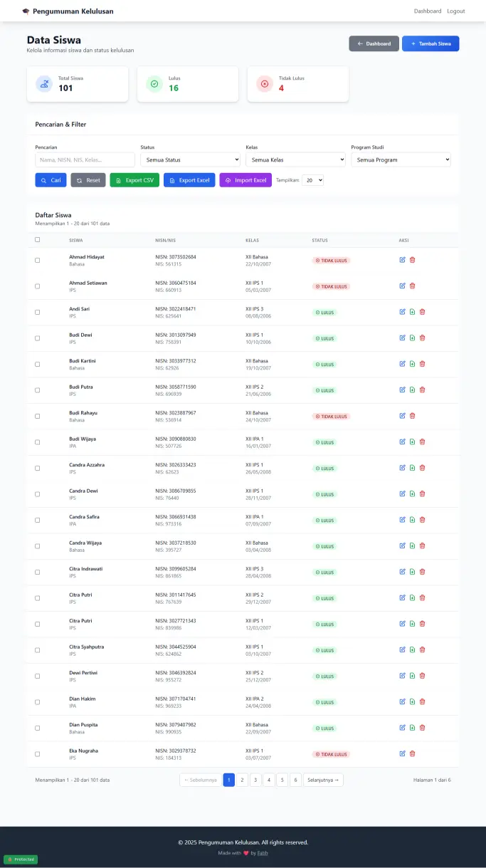
Task: Go to page 3 in pagination
Action: [255, 780]
